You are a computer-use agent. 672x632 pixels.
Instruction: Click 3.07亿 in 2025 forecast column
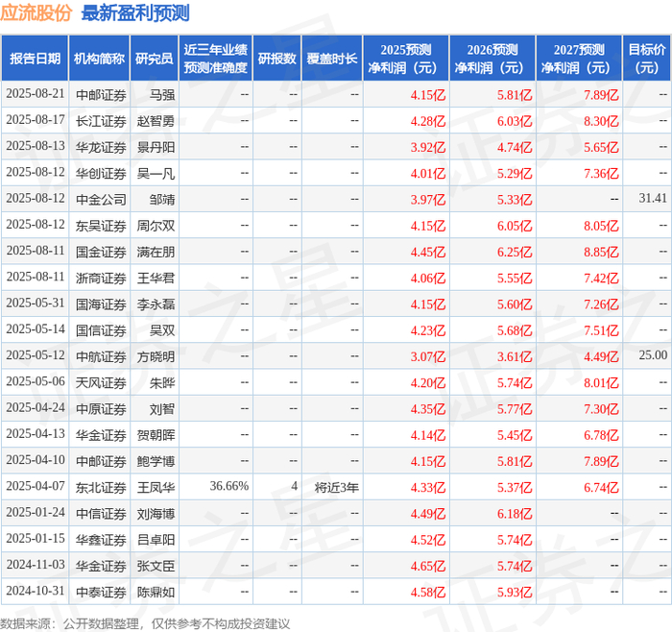428,356
